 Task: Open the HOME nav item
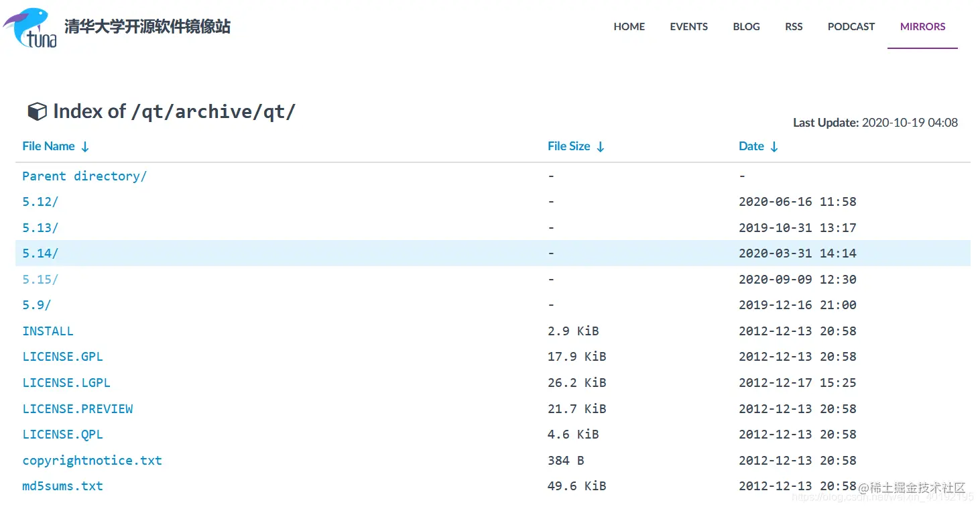tap(629, 27)
